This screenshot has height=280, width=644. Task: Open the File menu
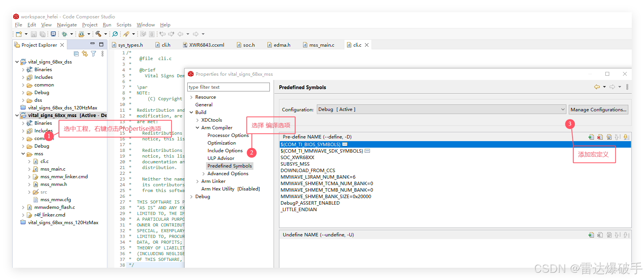pyautogui.click(x=18, y=25)
